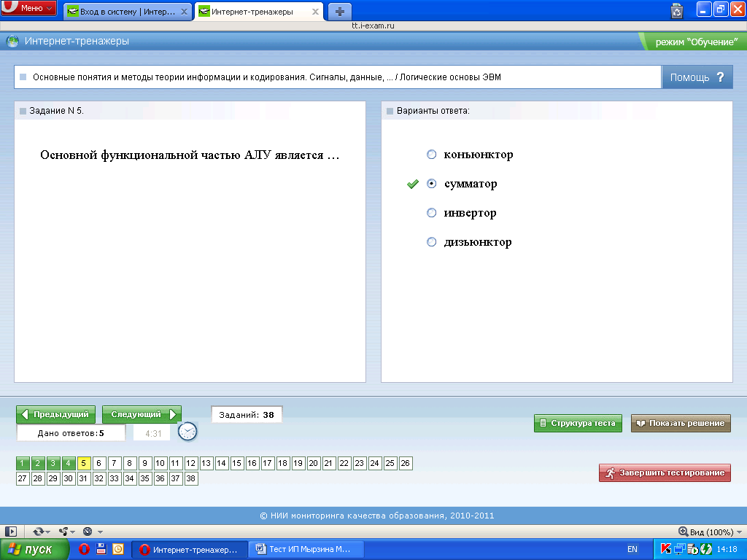
Task: Jump to question 4
Action: [68, 463]
